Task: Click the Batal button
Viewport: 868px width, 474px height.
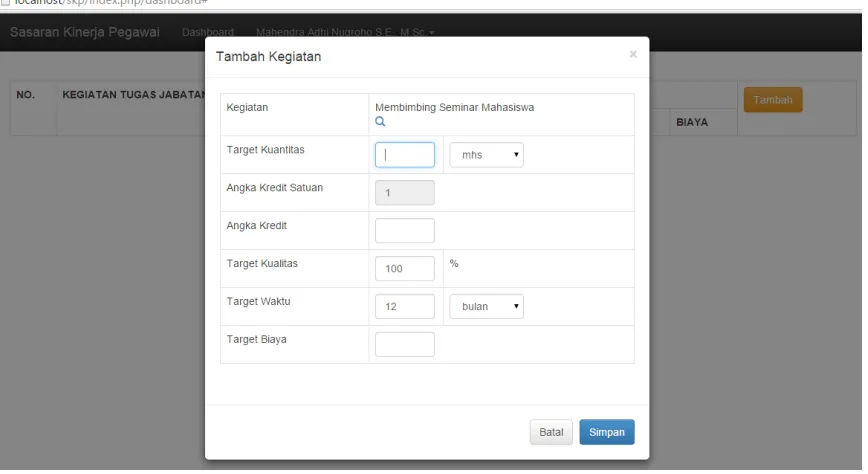Action: pos(551,432)
